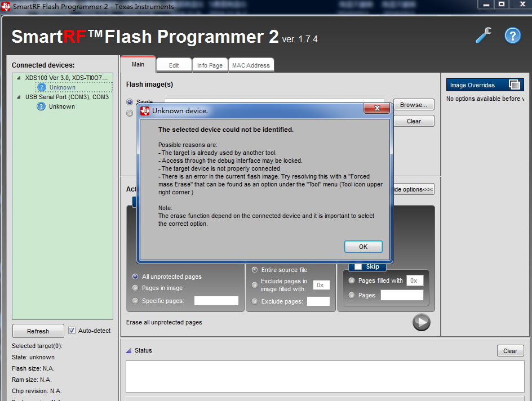Switch to the Edit tab

pos(174,65)
